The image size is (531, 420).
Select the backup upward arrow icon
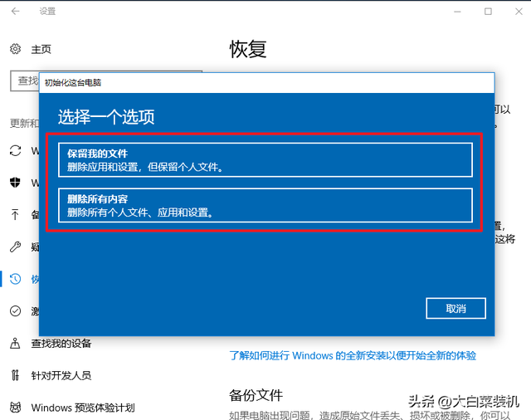(x=15, y=214)
